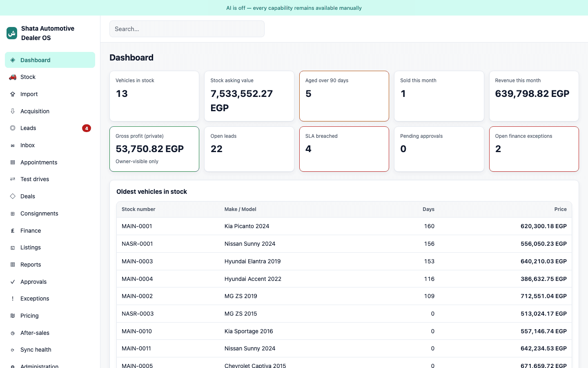Click the Price column header

click(x=560, y=209)
